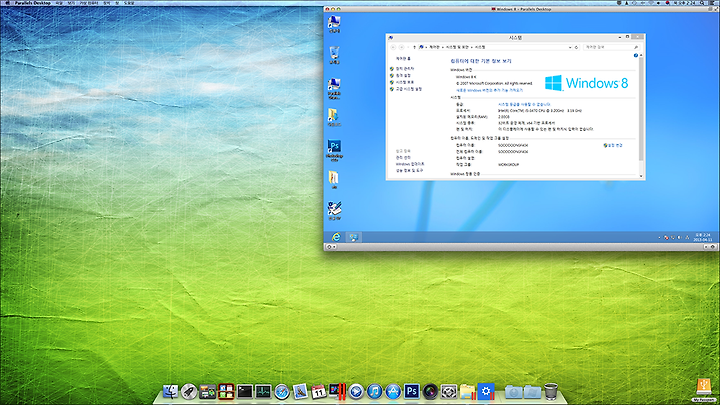This screenshot has width=720, height=405.
Task: Open Calendar icon showing 11
Action: click(x=318, y=392)
